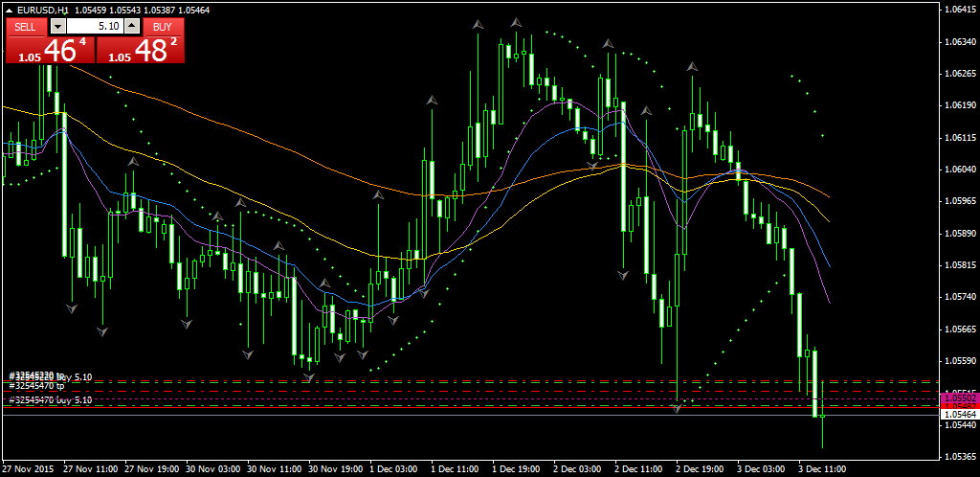This screenshot has height=477, width=980.
Task: Click the 1.05464 current price tag
Action: click(959, 415)
